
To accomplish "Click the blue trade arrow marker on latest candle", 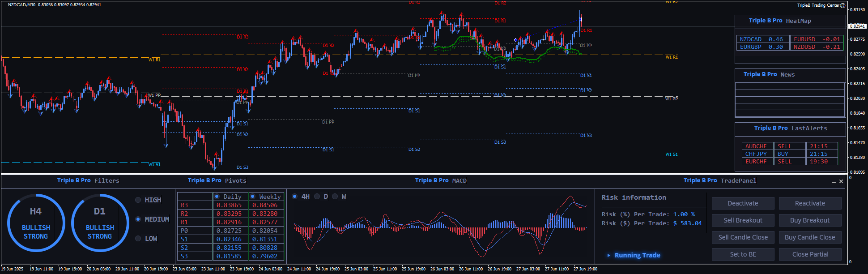I will coord(580,19).
